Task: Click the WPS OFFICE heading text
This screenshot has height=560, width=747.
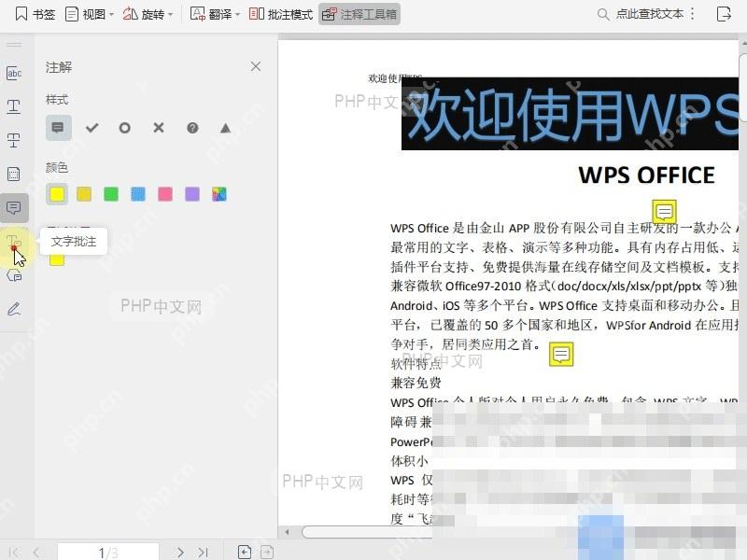Action: pos(646,175)
